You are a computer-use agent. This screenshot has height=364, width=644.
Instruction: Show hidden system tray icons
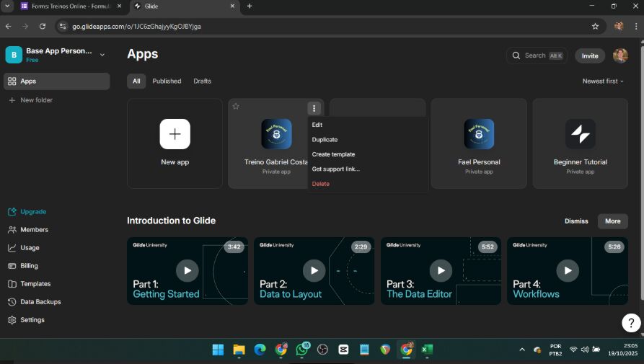point(522,350)
